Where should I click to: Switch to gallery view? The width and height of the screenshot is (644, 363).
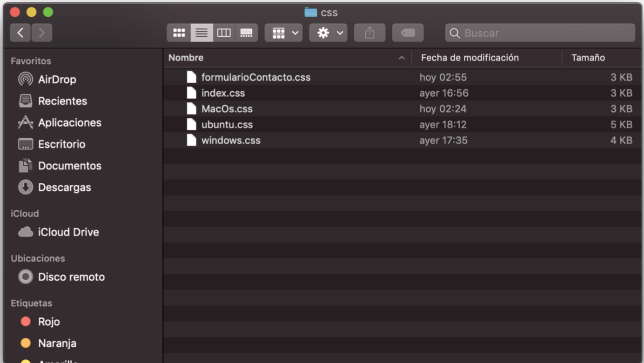pos(247,33)
